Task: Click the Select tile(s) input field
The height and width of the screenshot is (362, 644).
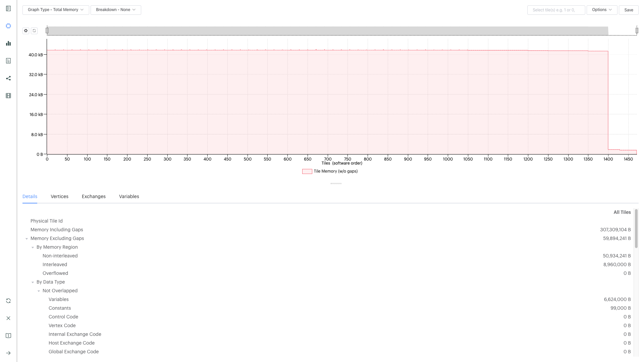Action: [x=556, y=10]
